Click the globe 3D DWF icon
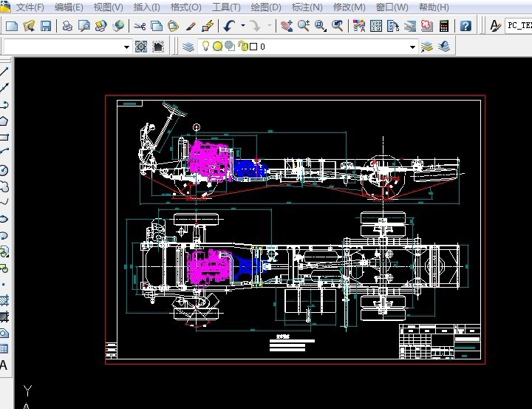This screenshot has height=409, width=532. [118, 26]
